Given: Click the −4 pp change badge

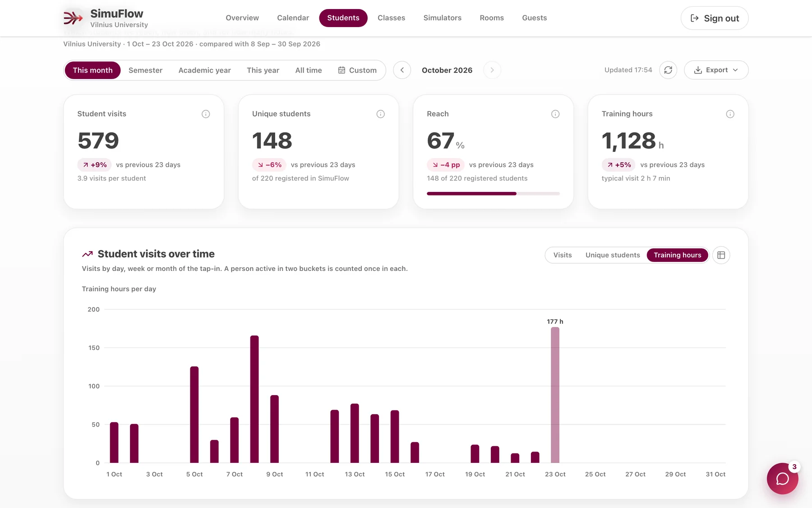Looking at the screenshot, I should click(446, 165).
